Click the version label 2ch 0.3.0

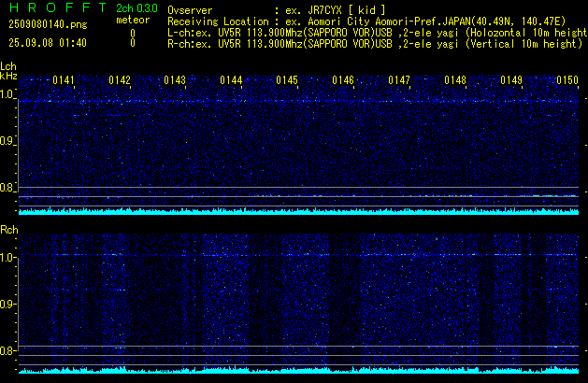(136, 8)
